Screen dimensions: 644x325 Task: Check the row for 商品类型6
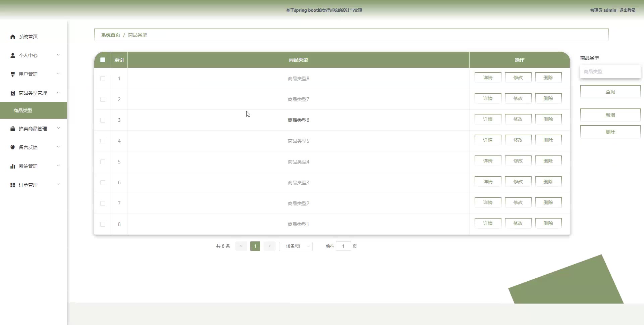pyautogui.click(x=103, y=120)
